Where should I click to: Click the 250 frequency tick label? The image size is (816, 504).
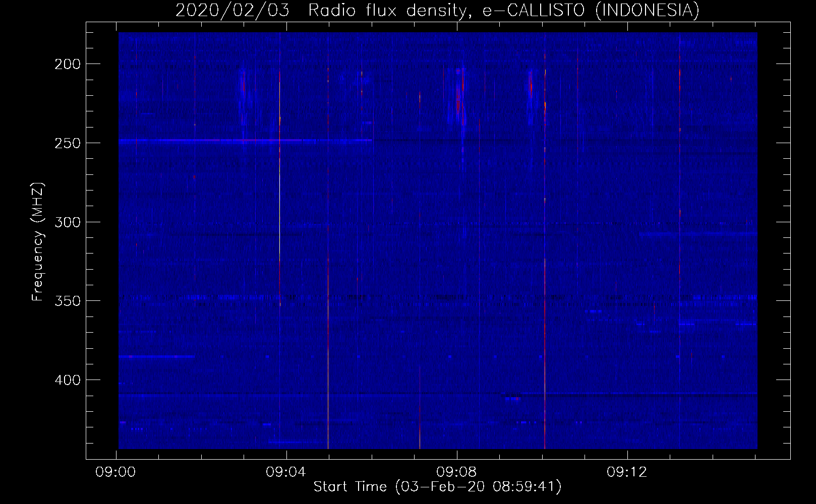pyautogui.click(x=68, y=143)
